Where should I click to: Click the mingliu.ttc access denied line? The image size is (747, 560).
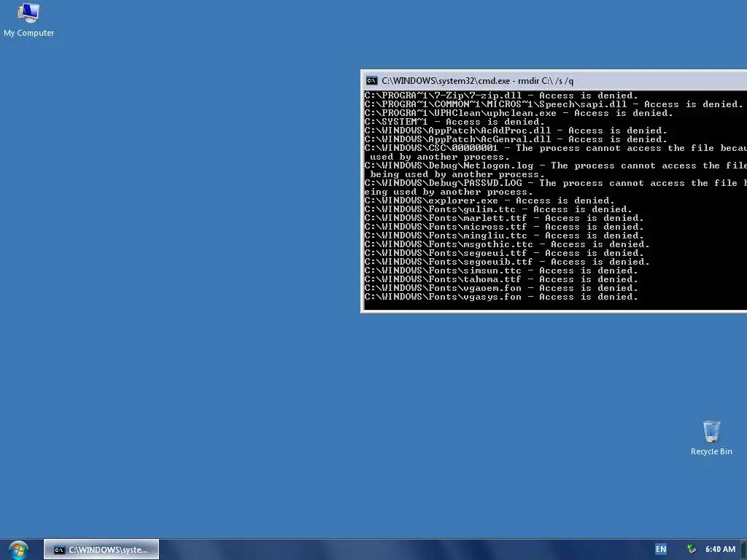click(x=504, y=236)
